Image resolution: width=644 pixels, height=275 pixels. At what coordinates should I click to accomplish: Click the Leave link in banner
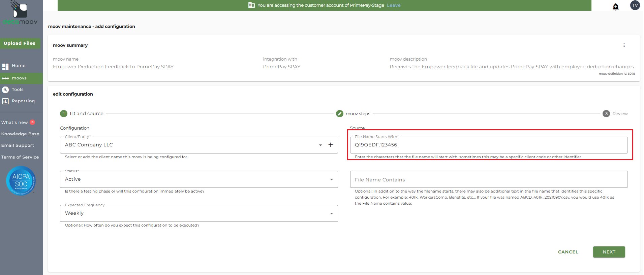pos(394,5)
